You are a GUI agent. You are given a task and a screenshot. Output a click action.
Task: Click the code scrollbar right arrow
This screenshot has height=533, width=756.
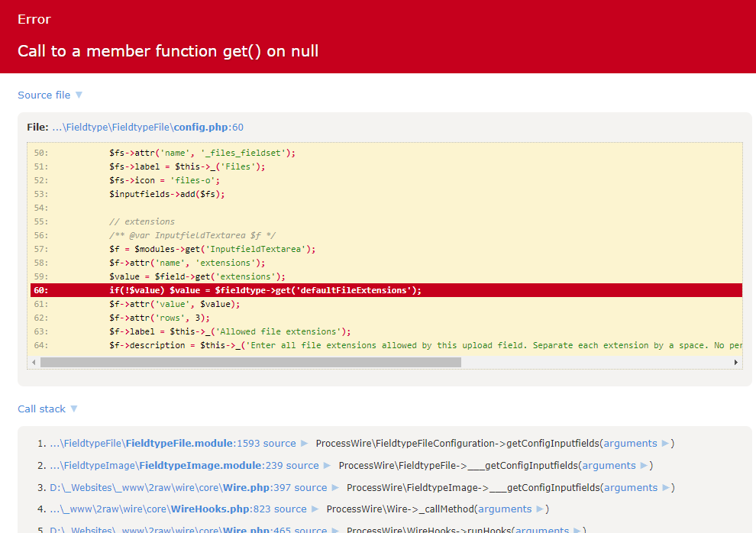coord(735,363)
